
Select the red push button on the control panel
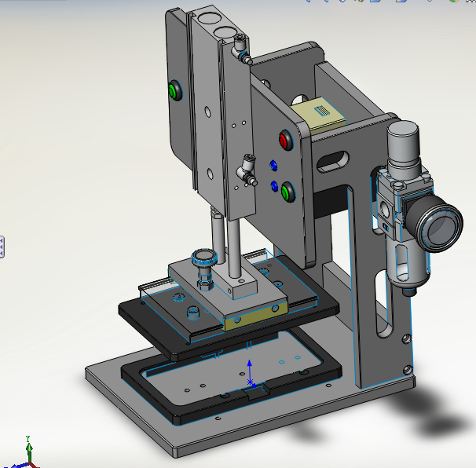coord(285,141)
